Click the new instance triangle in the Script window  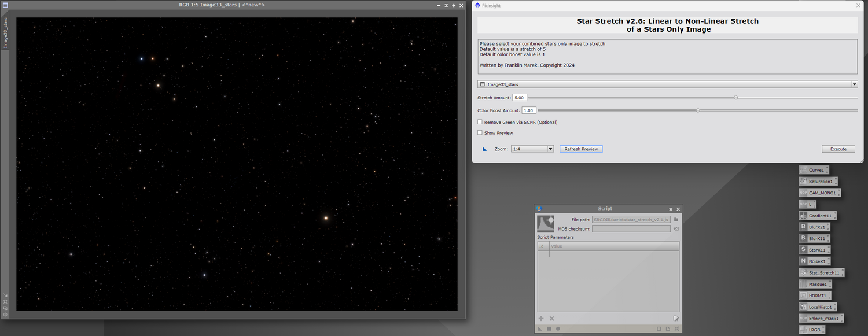(x=540, y=328)
